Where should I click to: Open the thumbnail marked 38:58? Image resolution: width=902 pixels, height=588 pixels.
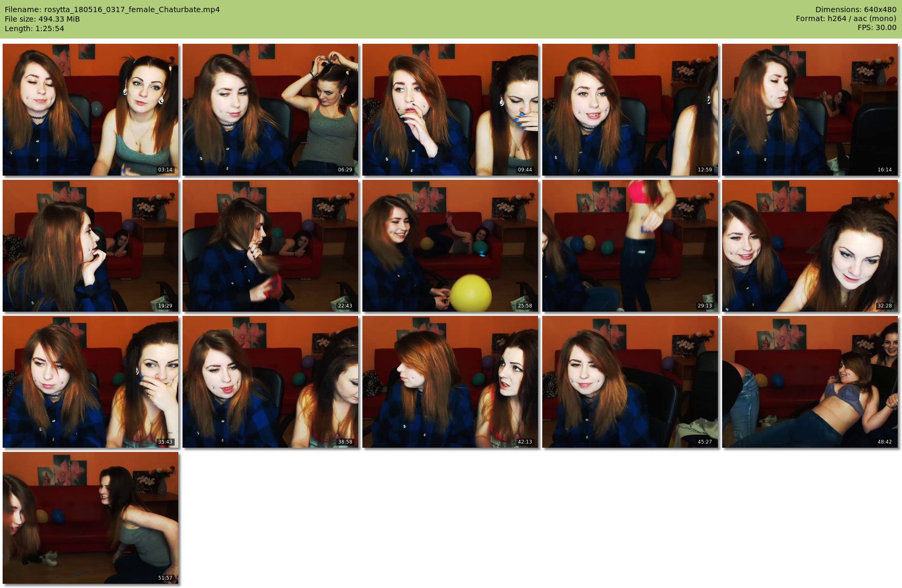pos(270,382)
